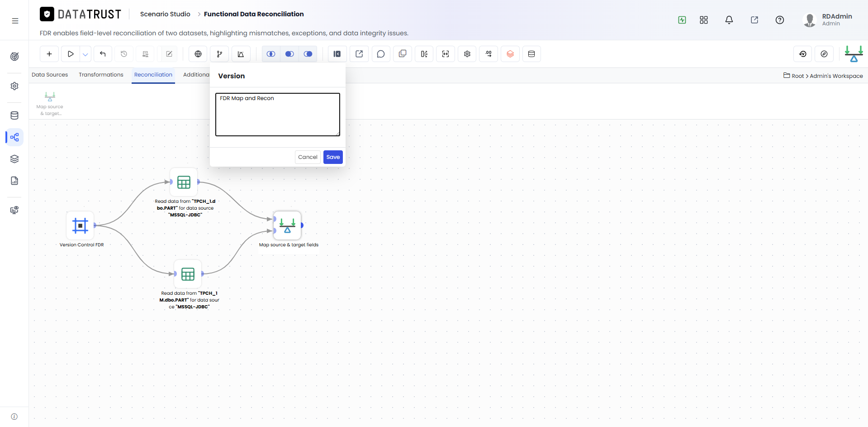The height and width of the screenshot is (427, 868).
Task: Toggle the third join mode switch
Action: [308, 54]
